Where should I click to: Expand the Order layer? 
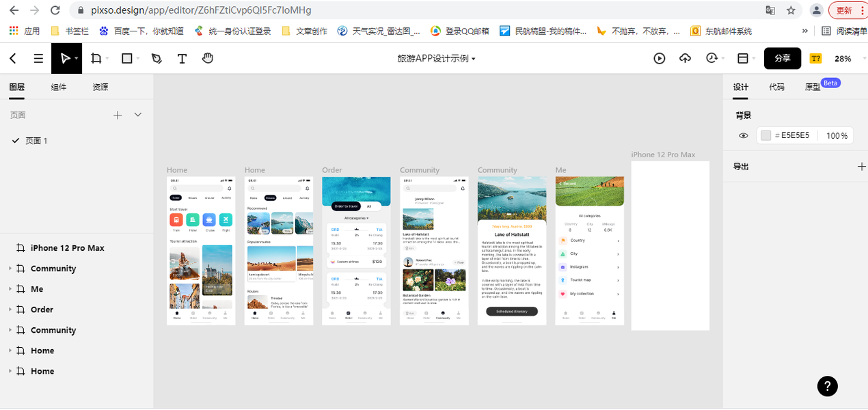10,310
